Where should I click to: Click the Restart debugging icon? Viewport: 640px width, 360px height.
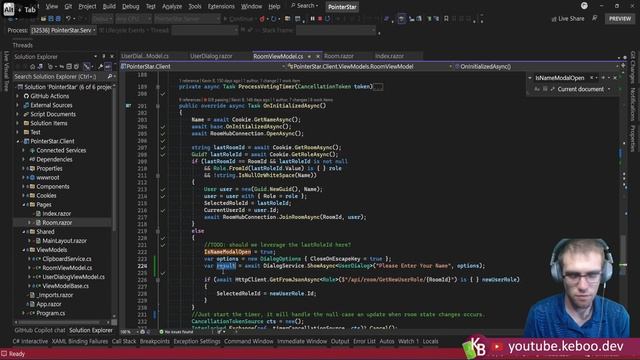[327, 19]
